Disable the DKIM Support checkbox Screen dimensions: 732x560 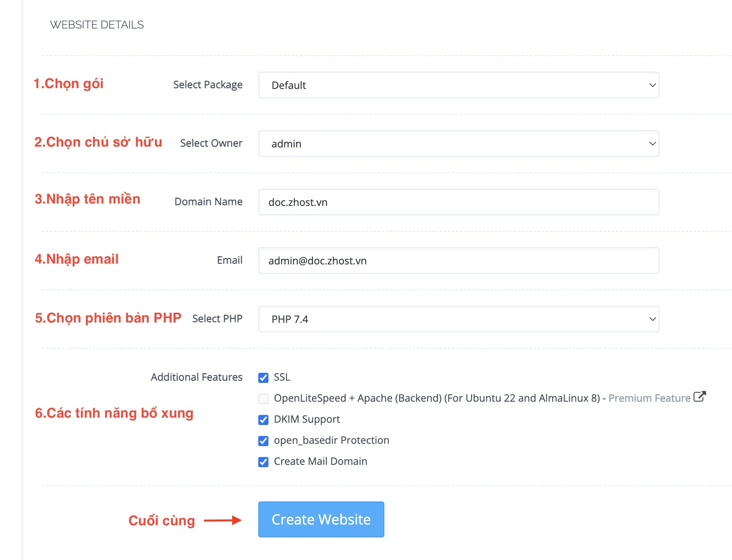point(263,420)
